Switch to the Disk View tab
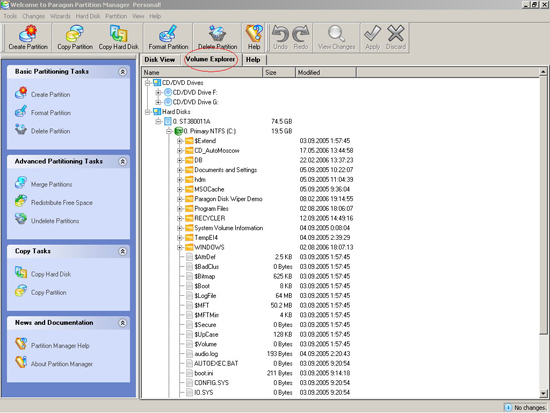The height and width of the screenshot is (413, 550). point(160,59)
